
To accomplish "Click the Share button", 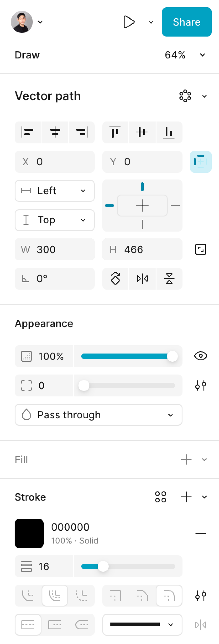I will [x=187, y=22].
